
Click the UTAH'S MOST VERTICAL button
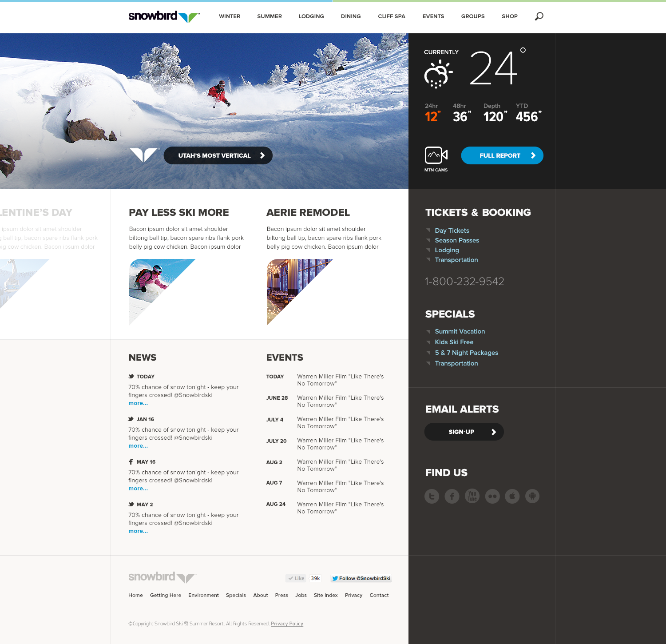pyautogui.click(x=218, y=155)
